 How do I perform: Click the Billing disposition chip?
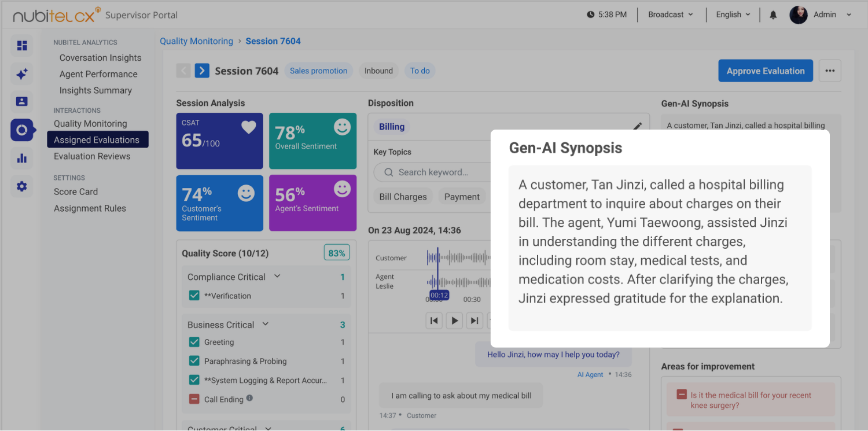tap(392, 127)
